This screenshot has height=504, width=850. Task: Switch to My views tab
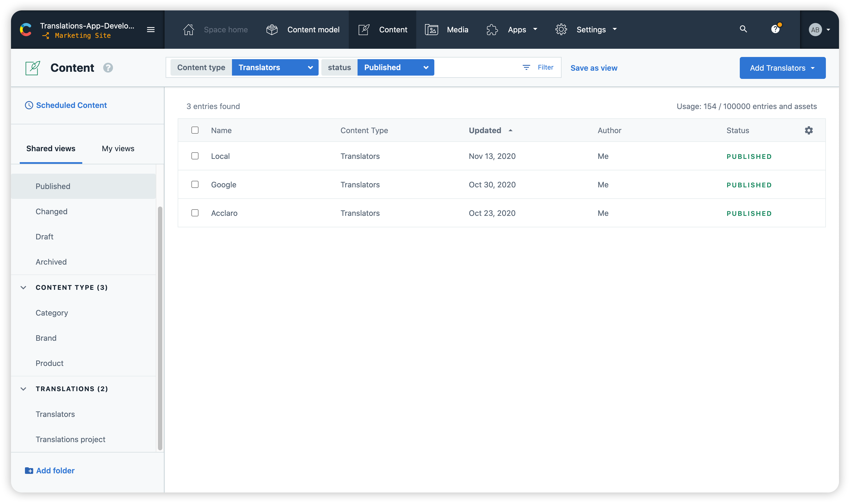point(118,149)
